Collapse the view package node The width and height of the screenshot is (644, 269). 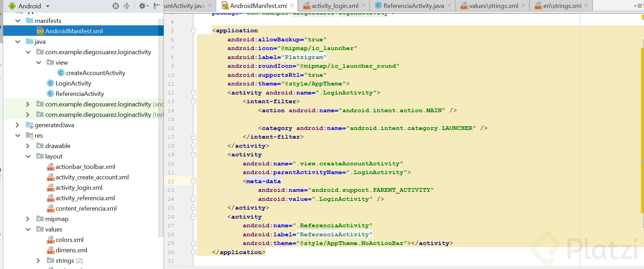tap(39, 63)
